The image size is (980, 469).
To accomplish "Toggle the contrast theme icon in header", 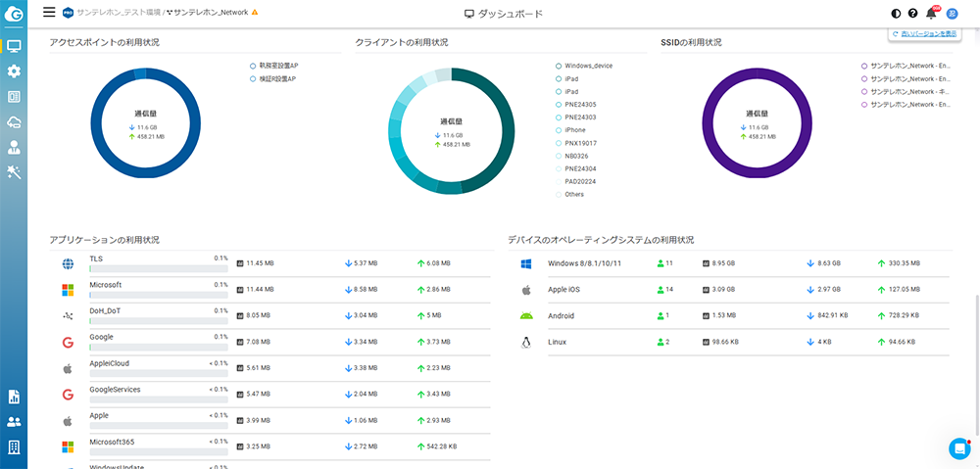I will coord(896,13).
